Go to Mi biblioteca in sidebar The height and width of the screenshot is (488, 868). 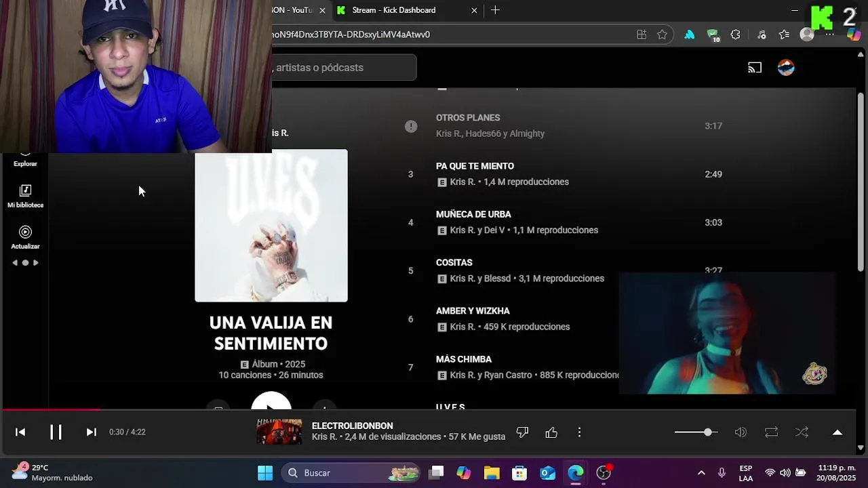(x=25, y=197)
